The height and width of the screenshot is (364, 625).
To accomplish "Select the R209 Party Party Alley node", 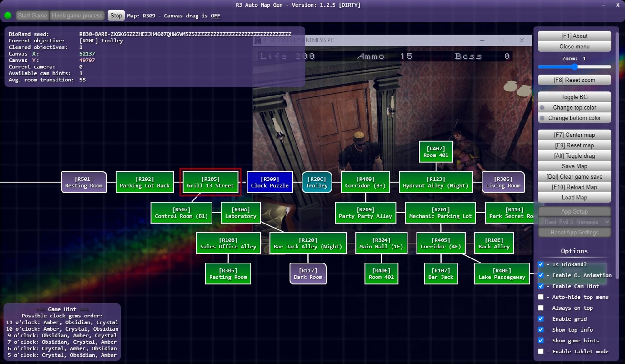I will (365, 213).
